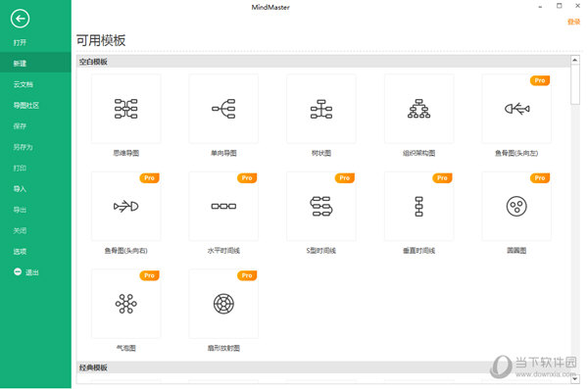The image size is (588, 389).
Task: Pick the 水平时间线 horizontal timeline icon
Action: pyautogui.click(x=223, y=206)
